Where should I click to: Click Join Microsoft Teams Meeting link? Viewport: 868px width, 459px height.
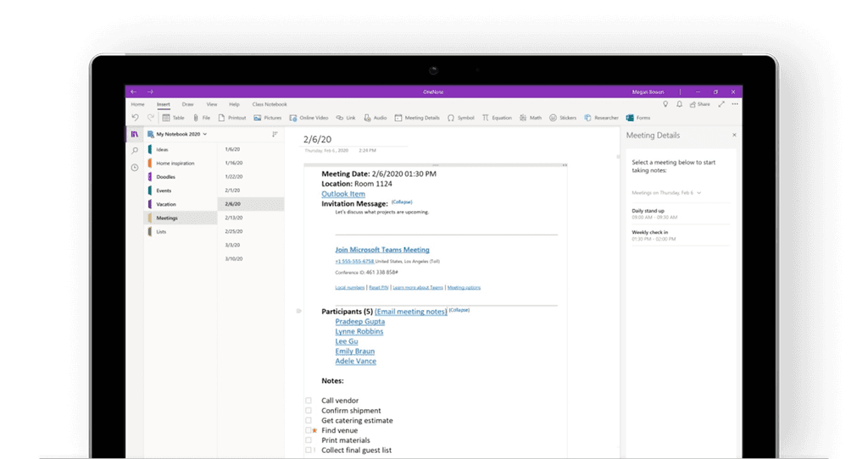(382, 250)
